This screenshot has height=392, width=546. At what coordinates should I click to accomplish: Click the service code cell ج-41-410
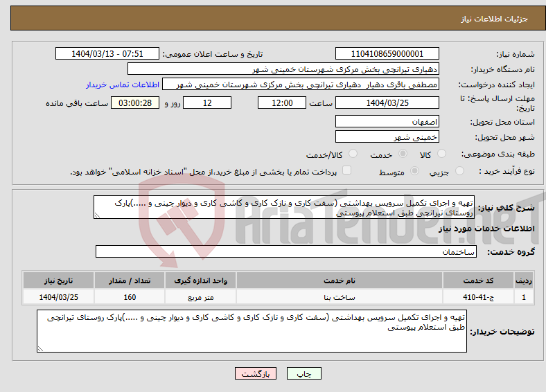[479, 297]
